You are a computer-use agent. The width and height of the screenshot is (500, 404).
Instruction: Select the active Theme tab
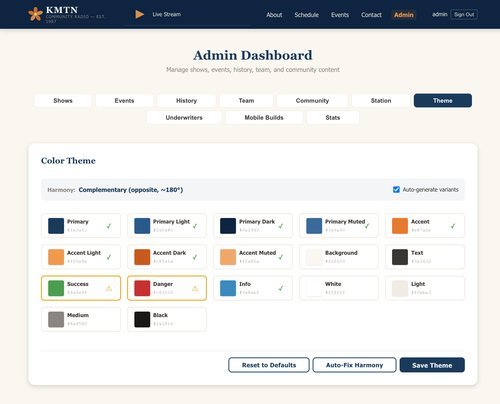tap(443, 100)
